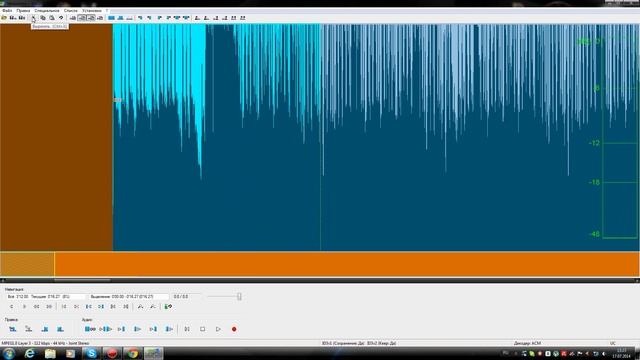
Task: Click the save-all floppy icon beside Open
Action: (x=13, y=18)
